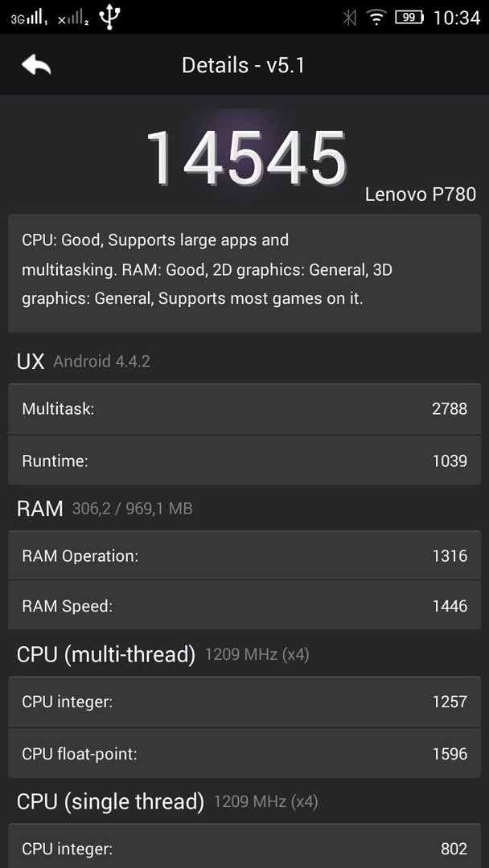Select the RAM Operation row
Viewport: 489px width, 868px height.
(x=244, y=555)
